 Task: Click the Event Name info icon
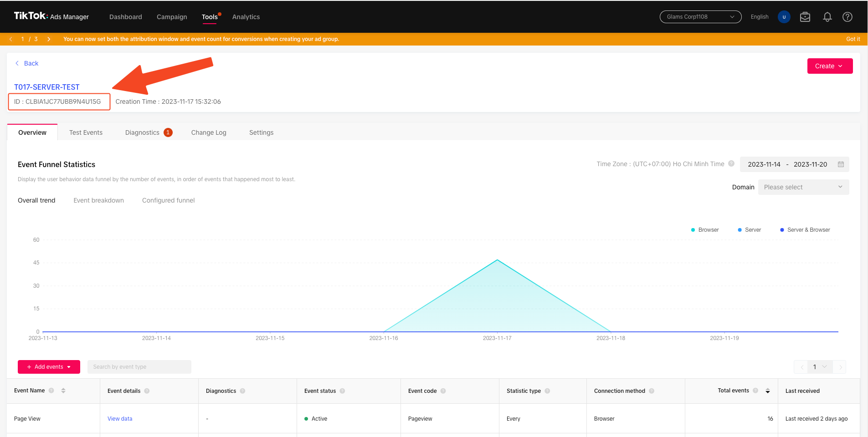pyautogui.click(x=51, y=391)
